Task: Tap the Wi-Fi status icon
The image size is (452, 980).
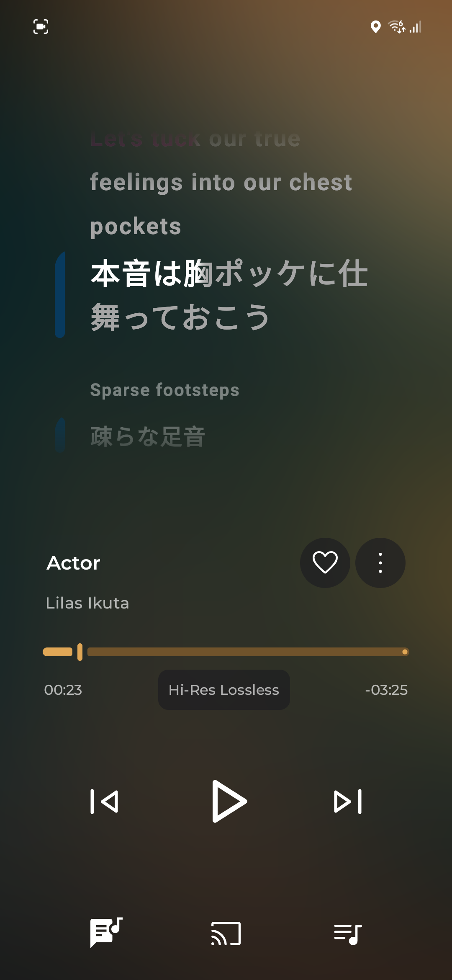Action: [396, 27]
